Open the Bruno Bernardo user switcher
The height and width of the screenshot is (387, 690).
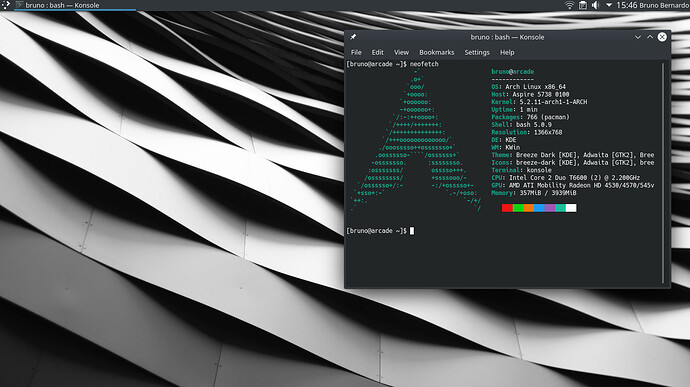(x=664, y=5)
